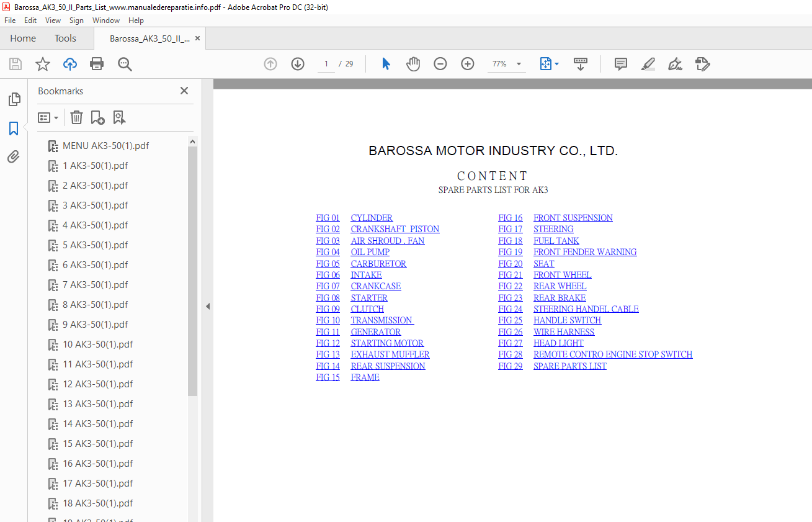Select bookmark 16 AK3-50(1).pdf

tap(97, 464)
